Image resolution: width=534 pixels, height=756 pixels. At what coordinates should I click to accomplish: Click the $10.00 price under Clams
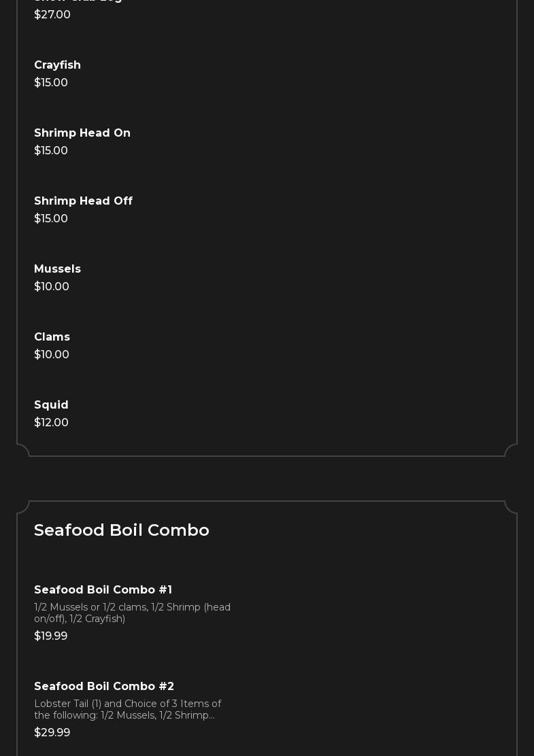(x=52, y=355)
